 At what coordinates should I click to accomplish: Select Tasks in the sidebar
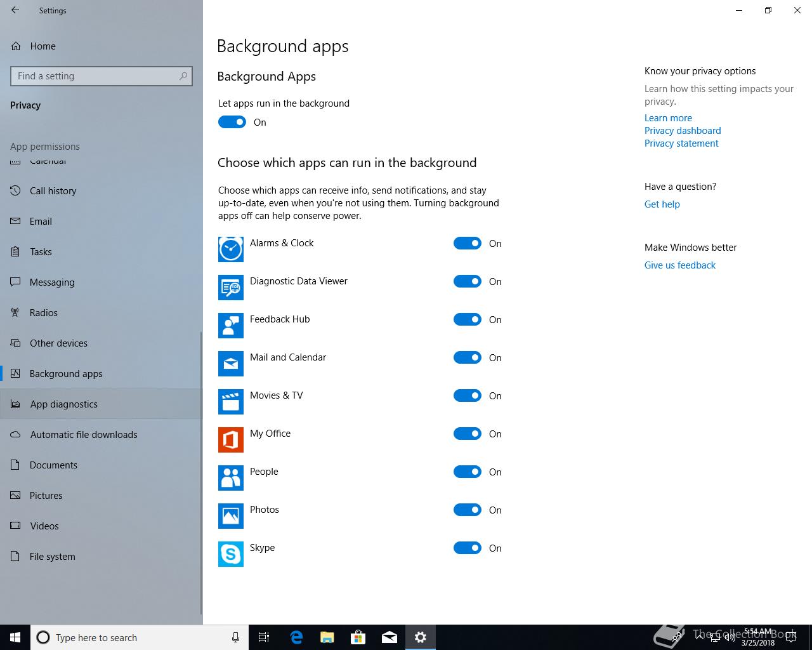[x=100, y=251]
